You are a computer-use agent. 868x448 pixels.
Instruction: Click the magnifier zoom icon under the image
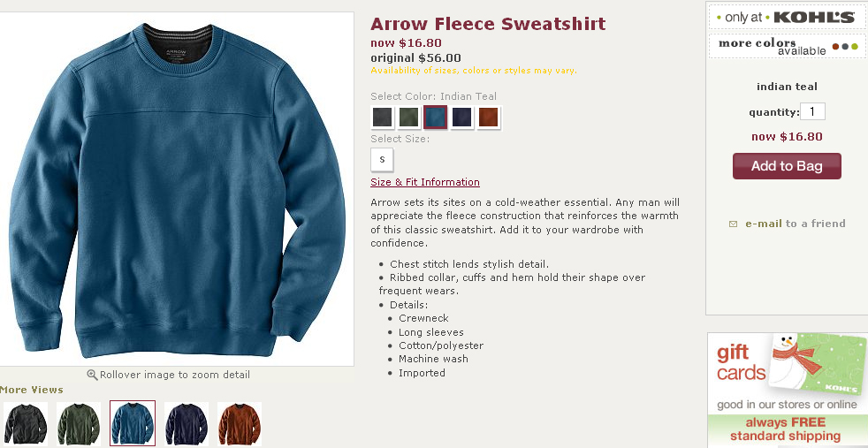pyautogui.click(x=93, y=375)
